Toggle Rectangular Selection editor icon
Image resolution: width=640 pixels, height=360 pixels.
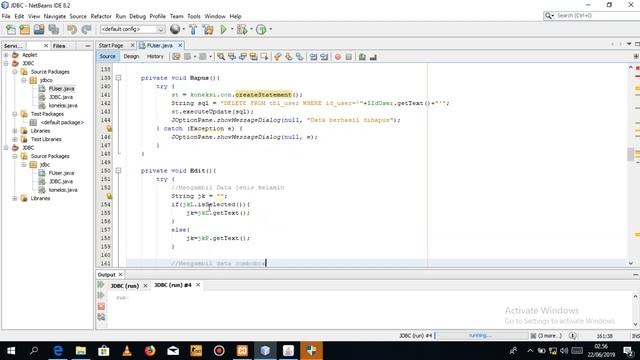coord(264,57)
